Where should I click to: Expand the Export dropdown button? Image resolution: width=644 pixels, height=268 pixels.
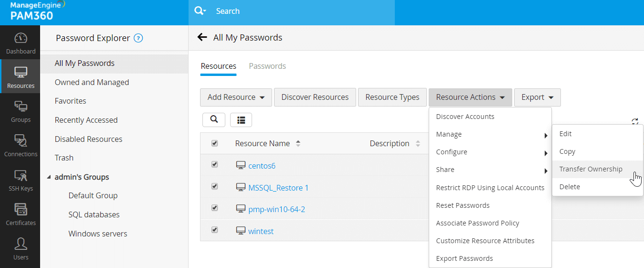(x=537, y=97)
